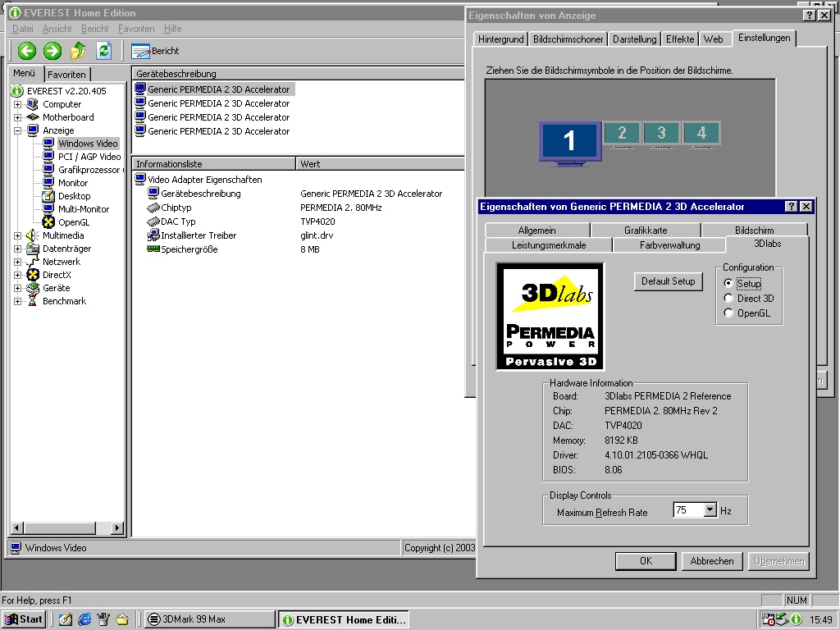
Task: Collapse the Anzeige tree node
Action: point(18,130)
